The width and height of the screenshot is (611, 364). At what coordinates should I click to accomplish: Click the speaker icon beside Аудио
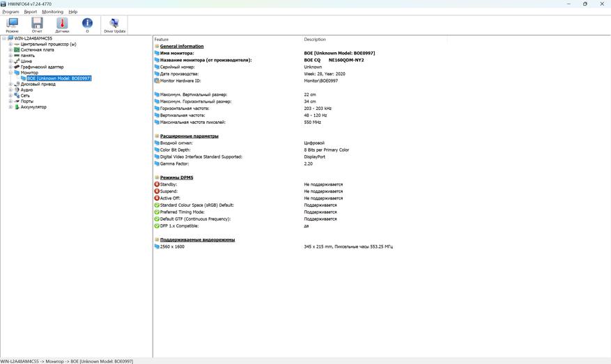[x=17, y=90]
